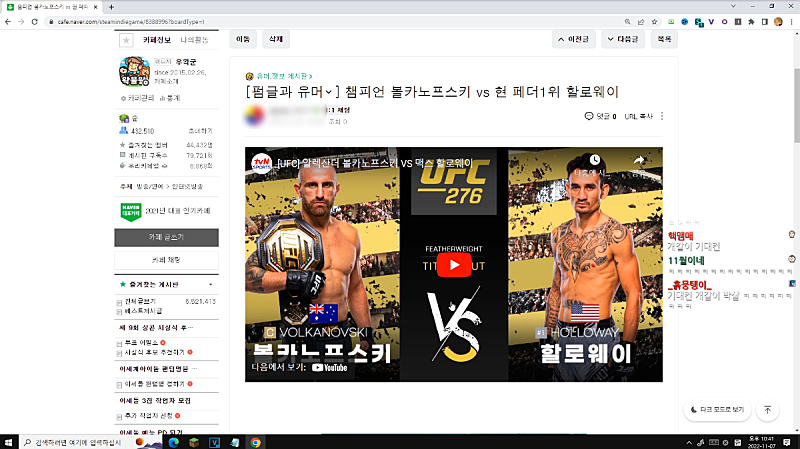Click the green extension icon in toolbar

pyautogui.click(x=671, y=22)
